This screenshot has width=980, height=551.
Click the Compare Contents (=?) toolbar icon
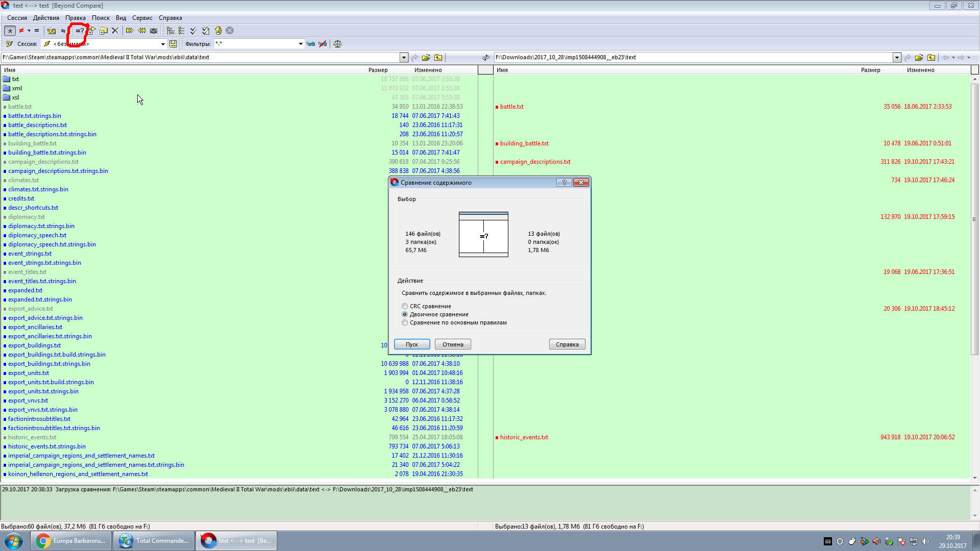(x=80, y=31)
